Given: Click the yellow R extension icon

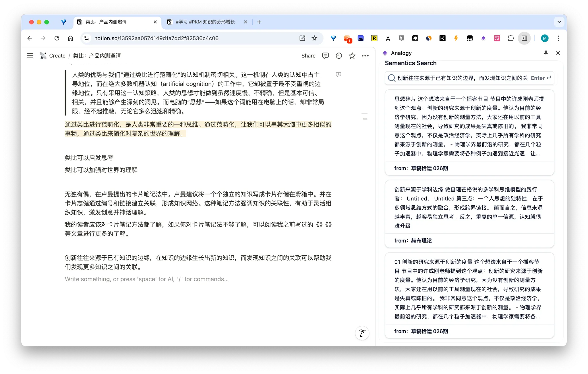Looking at the screenshot, I should point(374,38).
